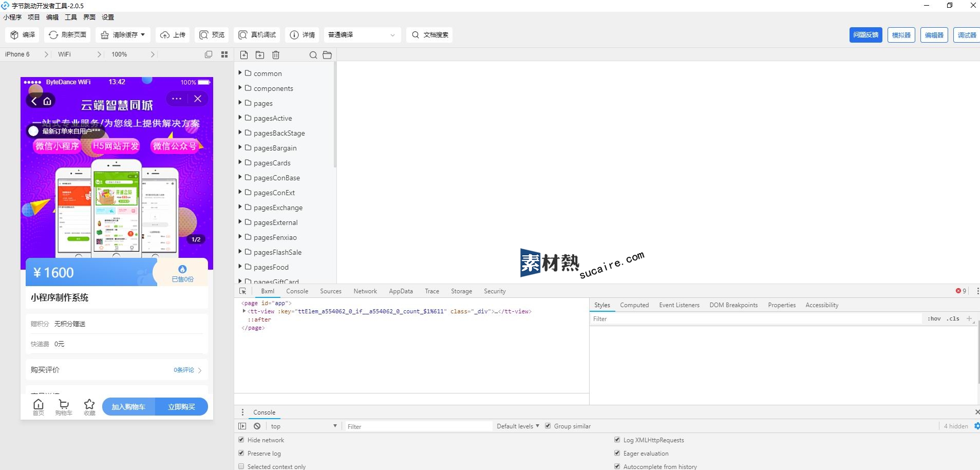Click the 编译 compile toolbar button
980x470 pixels.
pyautogui.click(x=23, y=35)
